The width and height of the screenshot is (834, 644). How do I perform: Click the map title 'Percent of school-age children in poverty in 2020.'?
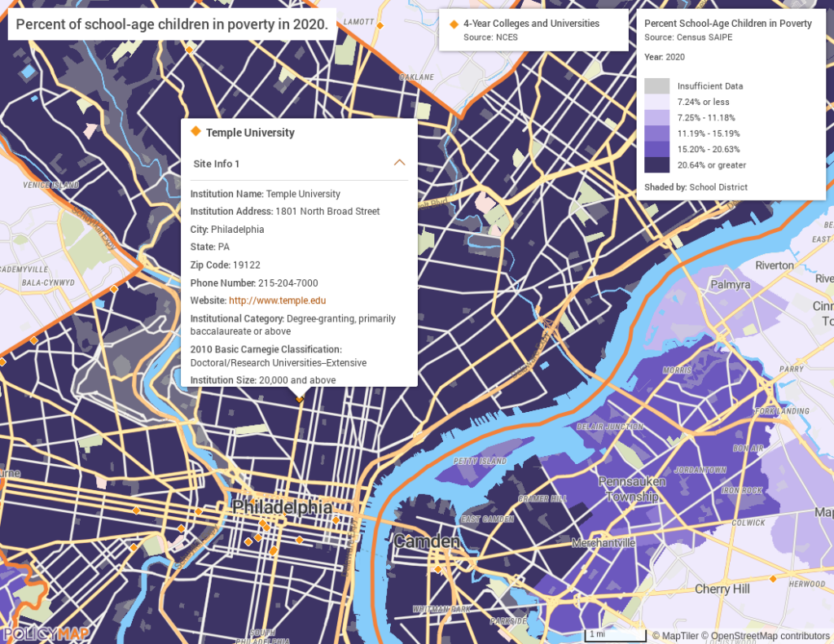172,24
